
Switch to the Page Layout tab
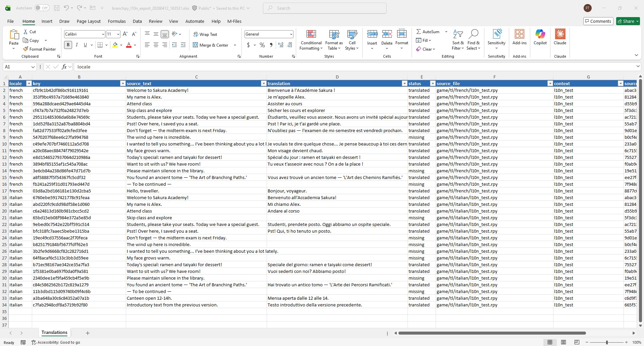(x=89, y=21)
